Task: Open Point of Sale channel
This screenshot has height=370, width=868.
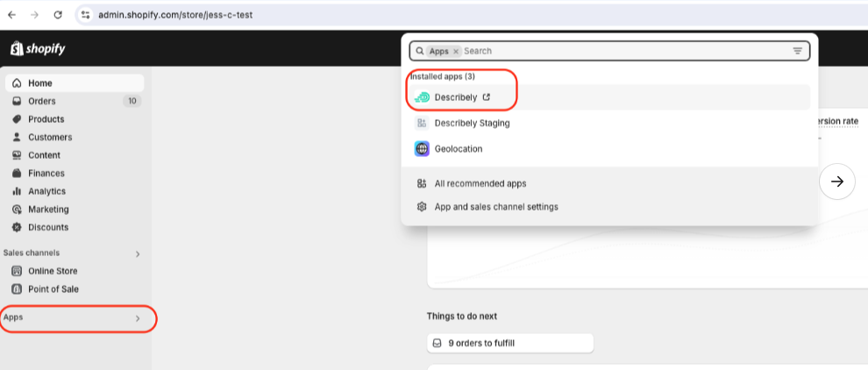Action: 75,288
